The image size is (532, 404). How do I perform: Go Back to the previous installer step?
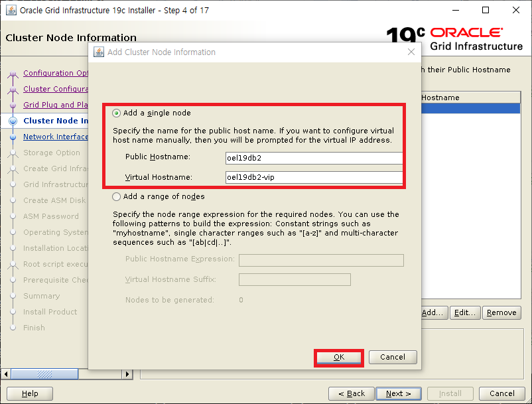352,394
